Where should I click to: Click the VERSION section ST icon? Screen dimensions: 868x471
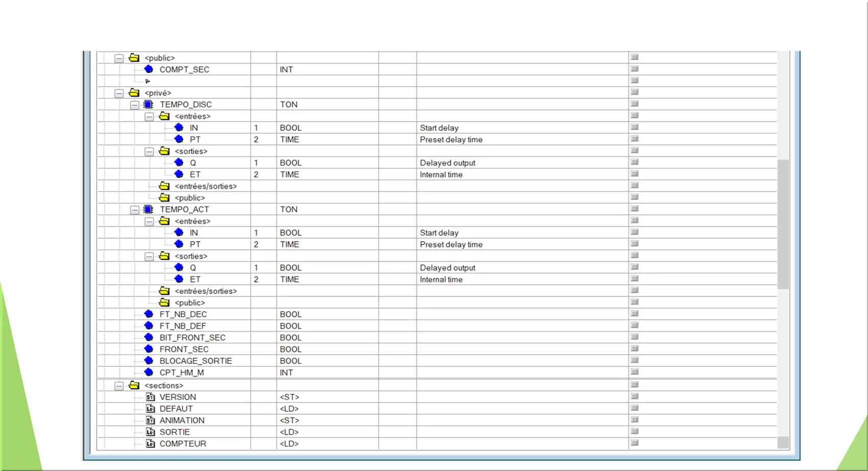150,397
